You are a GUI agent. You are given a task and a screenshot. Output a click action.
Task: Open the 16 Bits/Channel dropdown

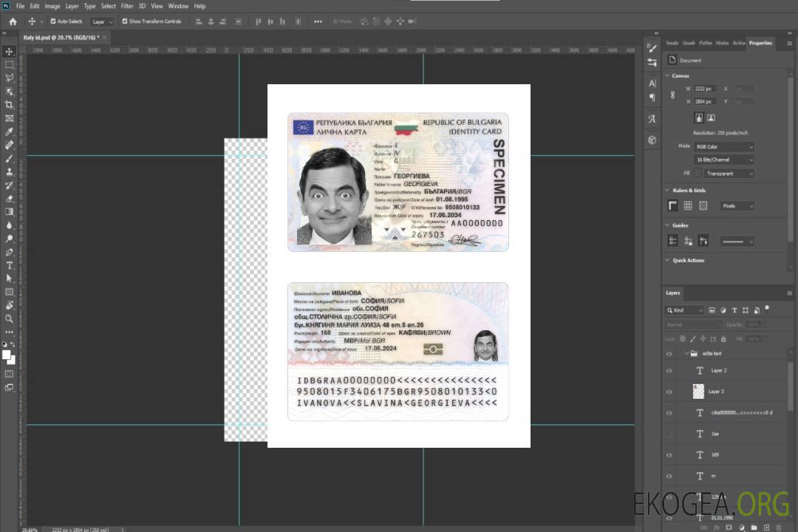[x=723, y=160]
